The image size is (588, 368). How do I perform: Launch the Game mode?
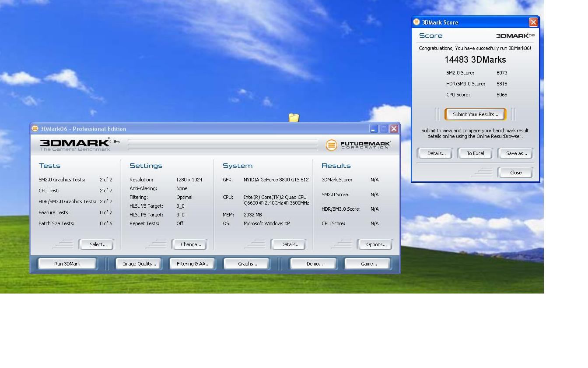pyautogui.click(x=369, y=264)
